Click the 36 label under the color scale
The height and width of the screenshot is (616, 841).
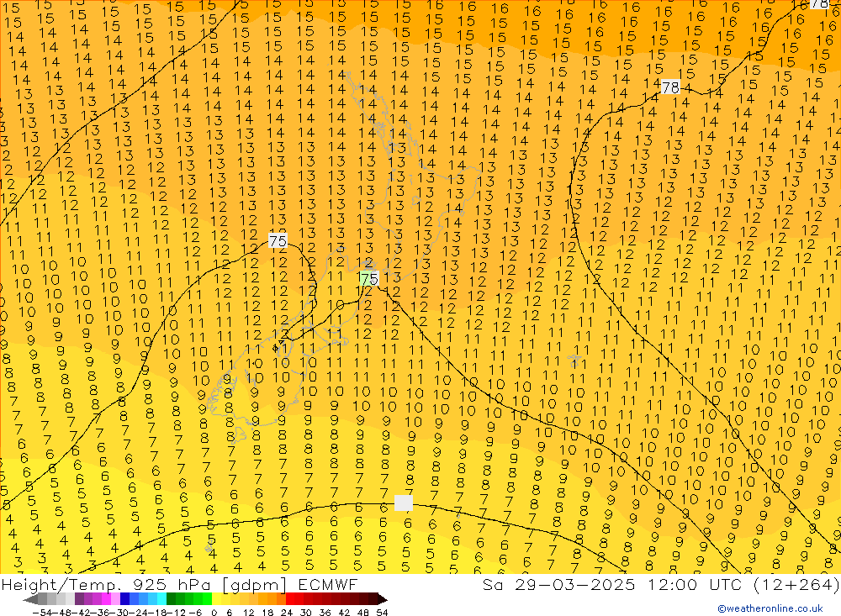point(325,613)
